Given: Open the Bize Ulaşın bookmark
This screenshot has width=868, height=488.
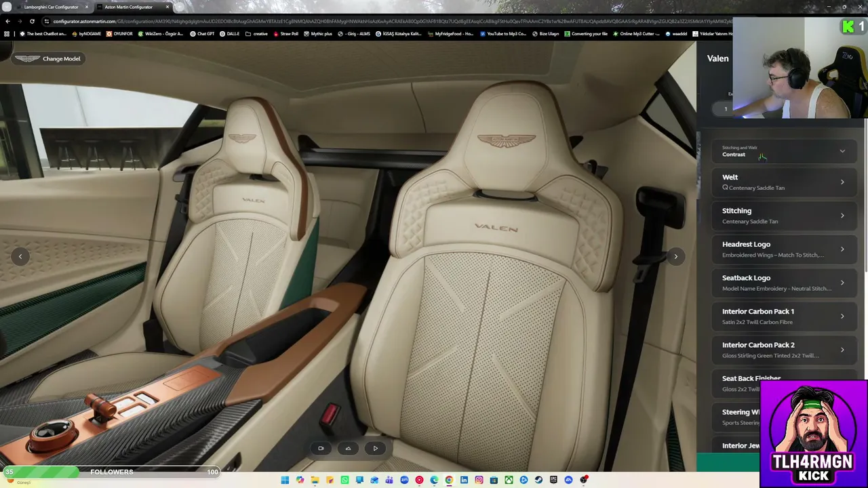Looking at the screenshot, I should (x=545, y=34).
